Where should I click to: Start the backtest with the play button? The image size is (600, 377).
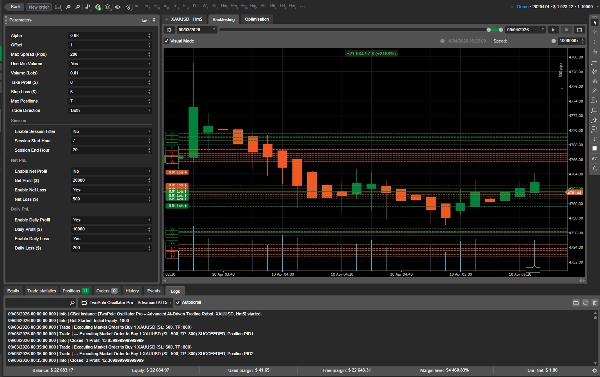(553, 29)
